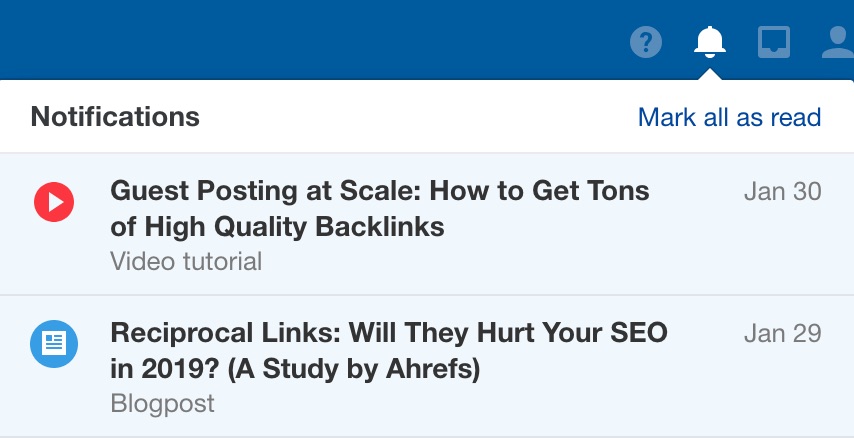Open the user profile account icon

coord(838,42)
